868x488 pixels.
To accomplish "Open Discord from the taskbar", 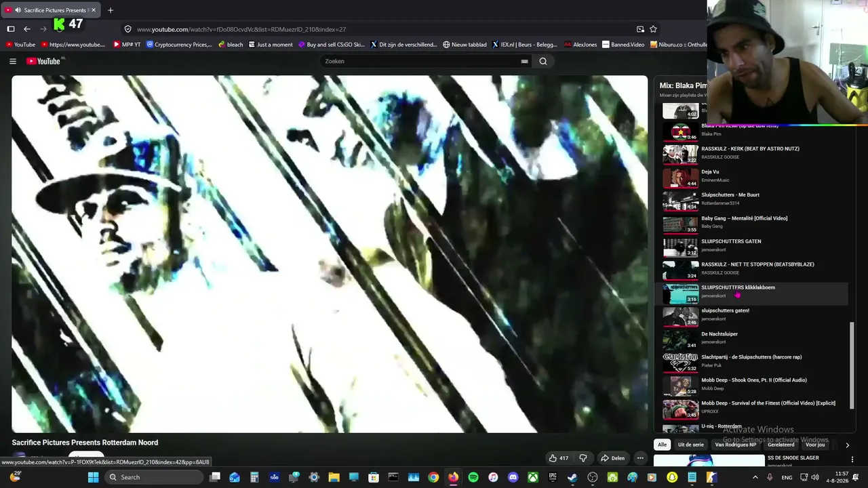I will [x=513, y=477].
